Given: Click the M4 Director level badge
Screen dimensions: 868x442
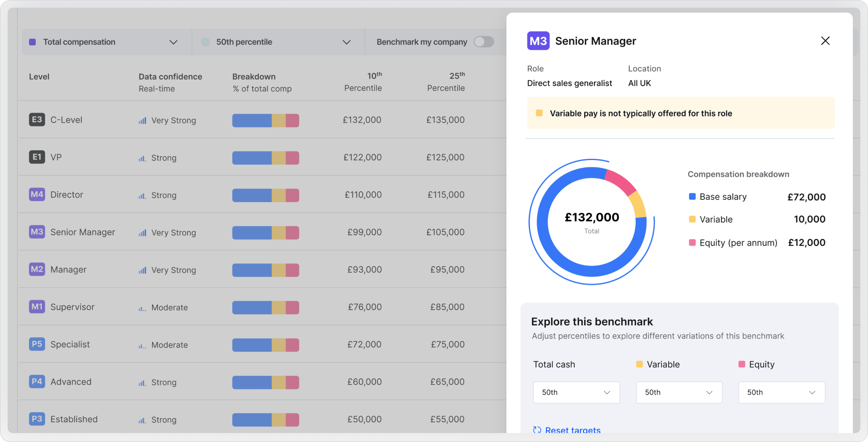Looking at the screenshot, I should 37,195.
